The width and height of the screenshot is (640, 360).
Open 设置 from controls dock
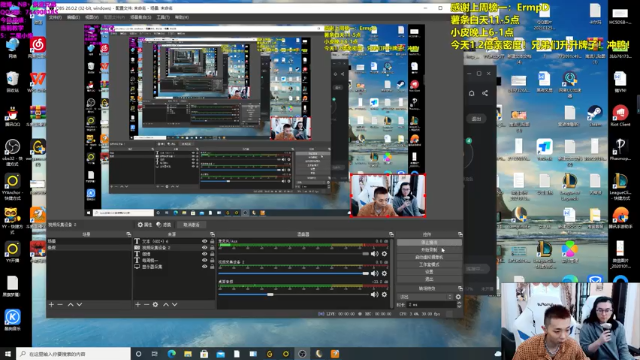pyautogui.click(x=429, y=272)
